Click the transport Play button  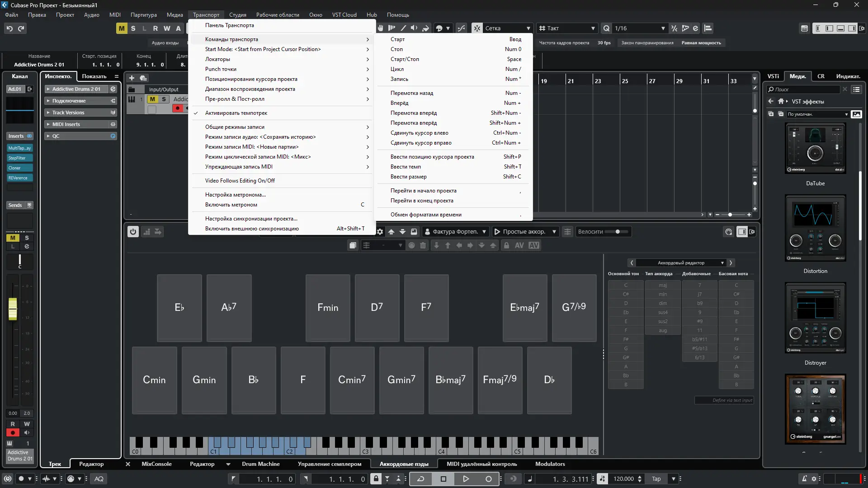coord(466,479)
